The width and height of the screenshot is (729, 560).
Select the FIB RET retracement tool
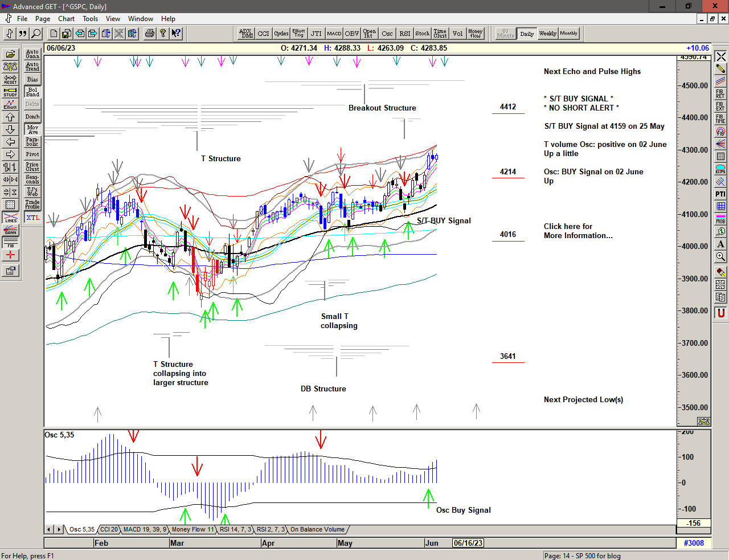click(720, 93)
